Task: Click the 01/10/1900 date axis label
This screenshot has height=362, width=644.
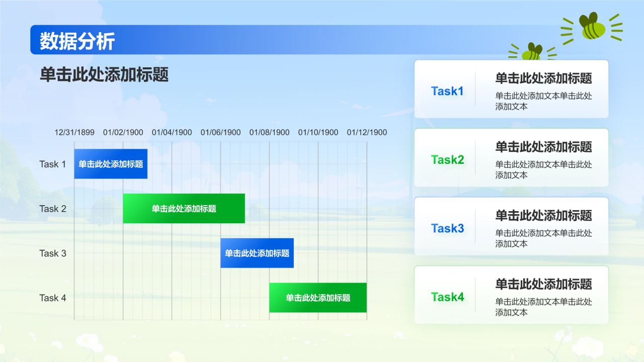Action: point(318,132)
